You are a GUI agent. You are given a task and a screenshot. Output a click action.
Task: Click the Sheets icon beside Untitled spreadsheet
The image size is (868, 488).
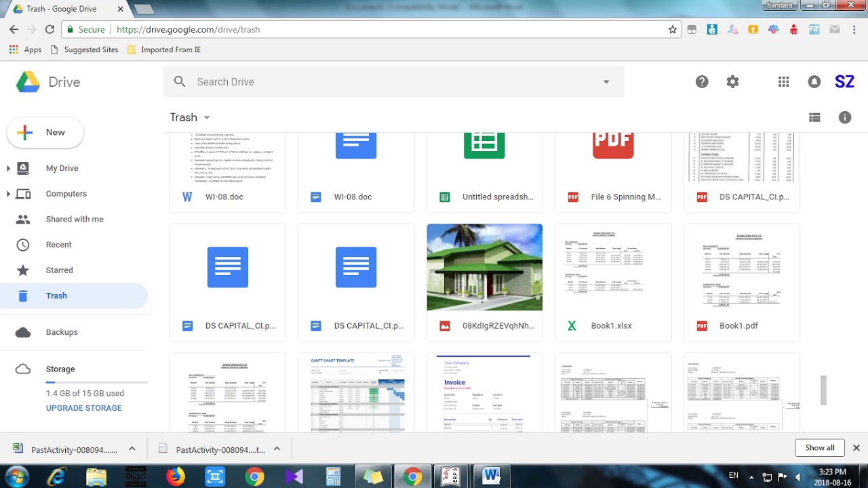[444, 197]
